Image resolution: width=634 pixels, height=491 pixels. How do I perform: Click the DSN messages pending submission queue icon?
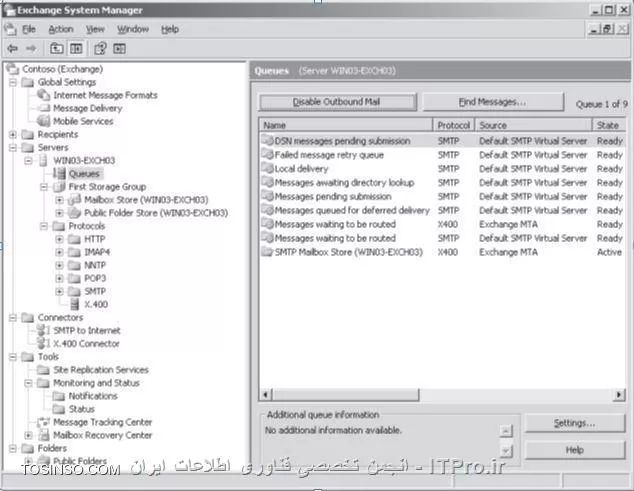(x=267, y=141)
